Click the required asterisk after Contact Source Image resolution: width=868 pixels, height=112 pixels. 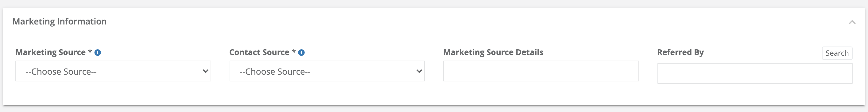click(x=293, y=51)
